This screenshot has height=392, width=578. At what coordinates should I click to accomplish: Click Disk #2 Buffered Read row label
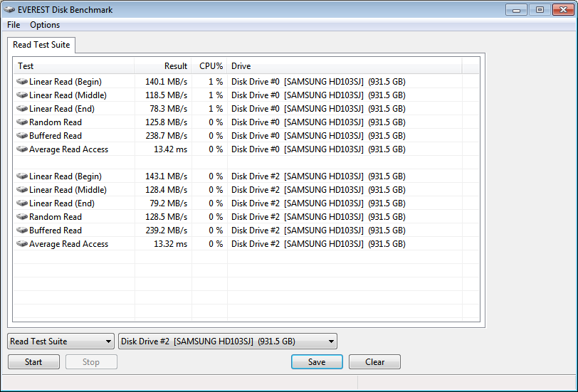[x=56, y=231]
